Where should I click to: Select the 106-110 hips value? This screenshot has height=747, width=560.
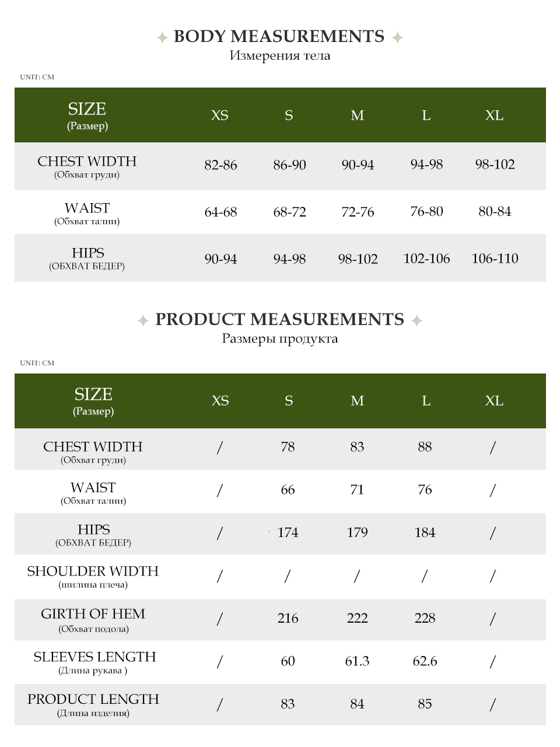pyautogui.click(x=495, y=259)
